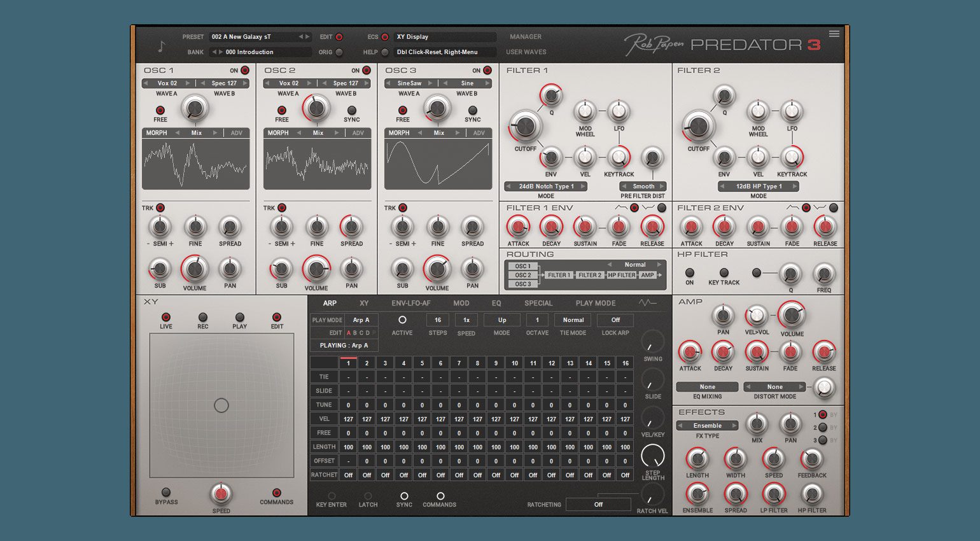Click the arpeggiator Mode Up field

pyautogui.click(x=502, y=320)
